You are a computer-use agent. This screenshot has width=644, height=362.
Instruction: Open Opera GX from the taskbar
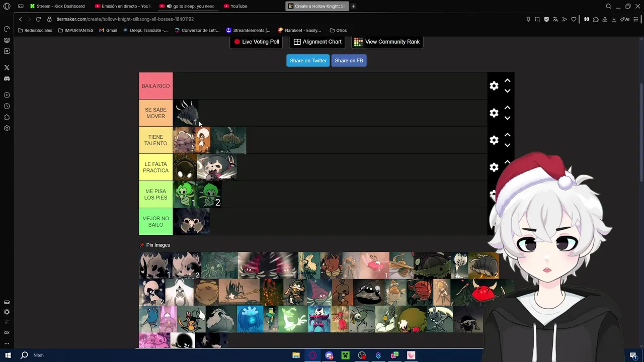click(312, 355)
